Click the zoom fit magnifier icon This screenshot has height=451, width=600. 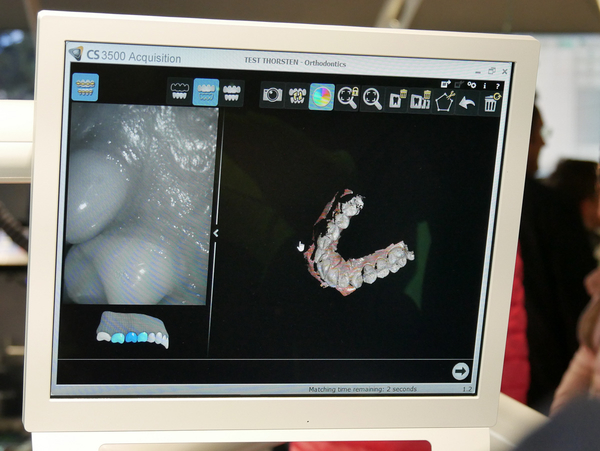pos(372,98)
